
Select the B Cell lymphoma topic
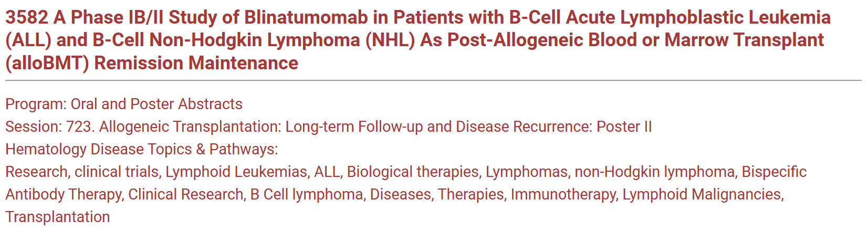click(x=307, y=194)
